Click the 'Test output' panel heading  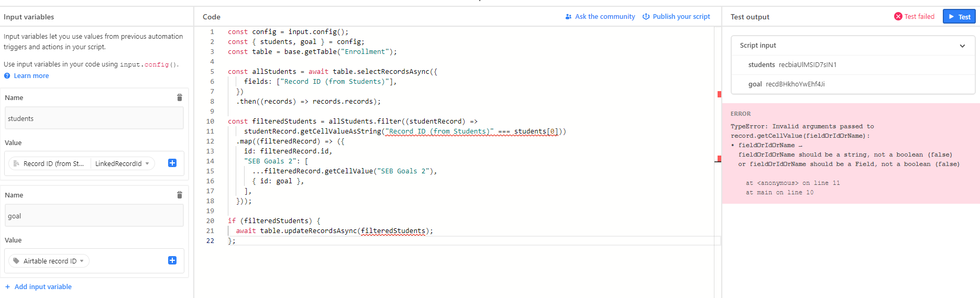click(x=750, y=17)
